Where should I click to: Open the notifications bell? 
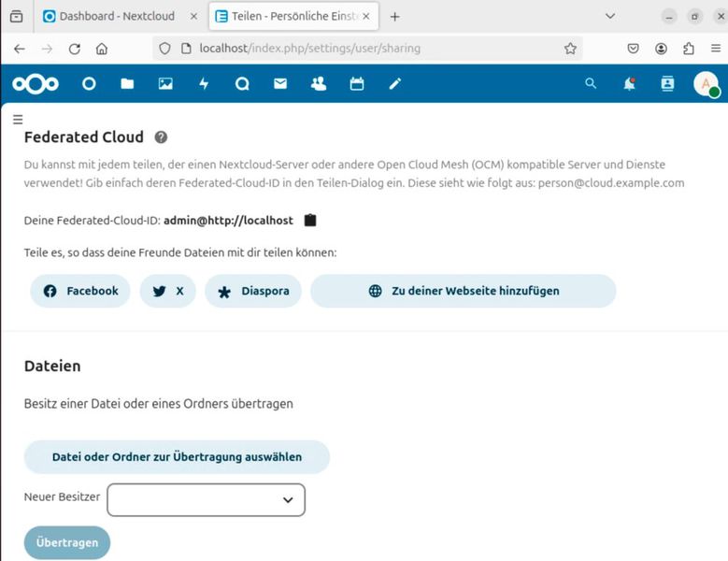point(629,83)
